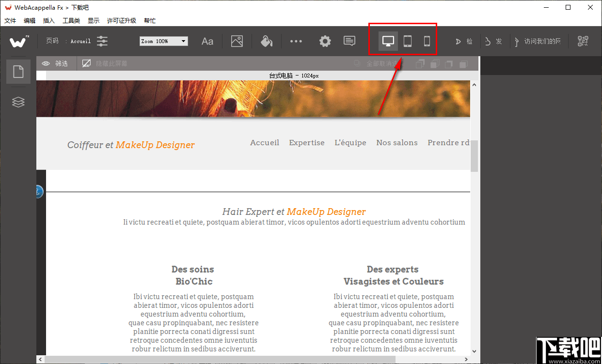
Task: Open the layers stack icon in sidebar
Action: tap(18, 102)
